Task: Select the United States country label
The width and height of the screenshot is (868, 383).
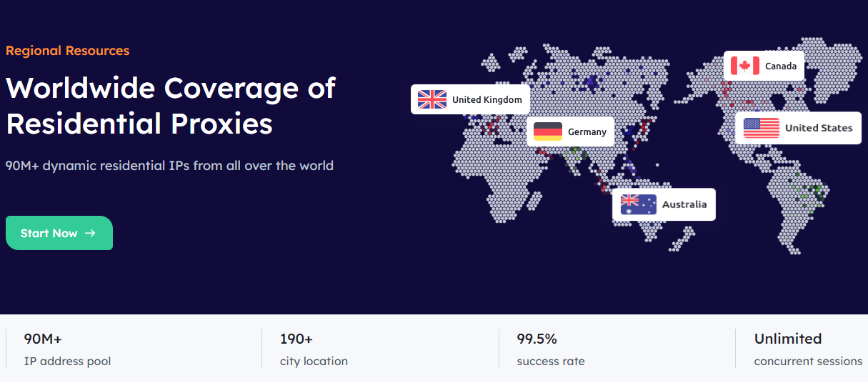Action: pos(818,129)
